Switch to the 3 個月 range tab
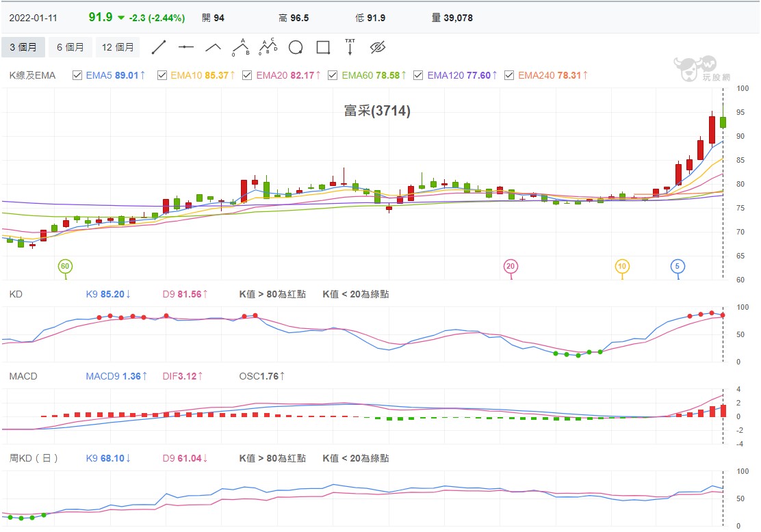This screenshot has height=532, width=761. [23, 47]
